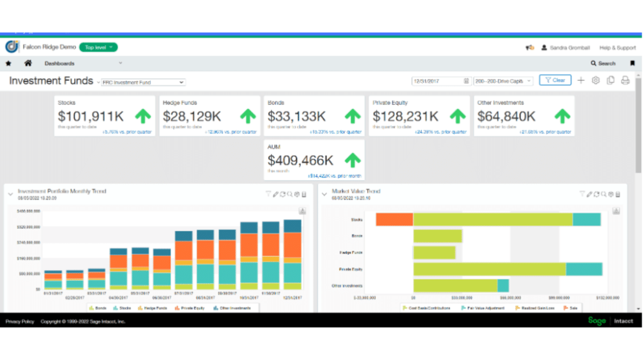Edit the Market Value Trend component
Viewport: 644px width, 362px height.
[590, 194]
